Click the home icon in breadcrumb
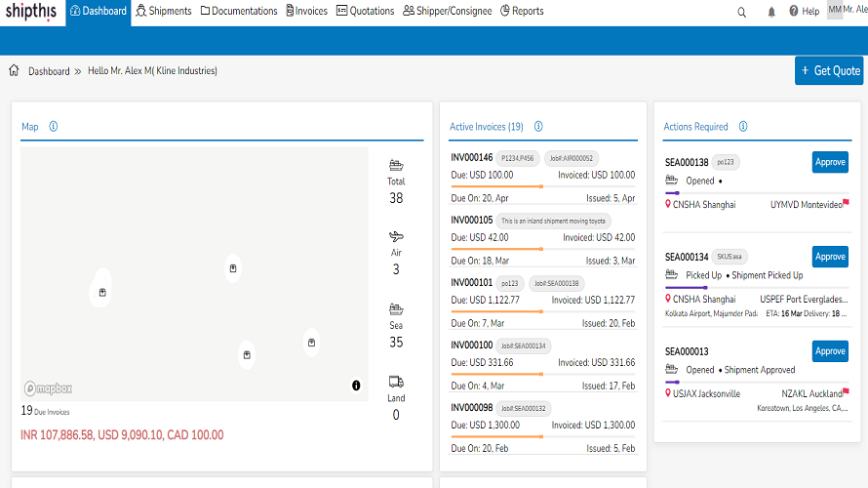868x488 pixels. [x=14, y=70]
